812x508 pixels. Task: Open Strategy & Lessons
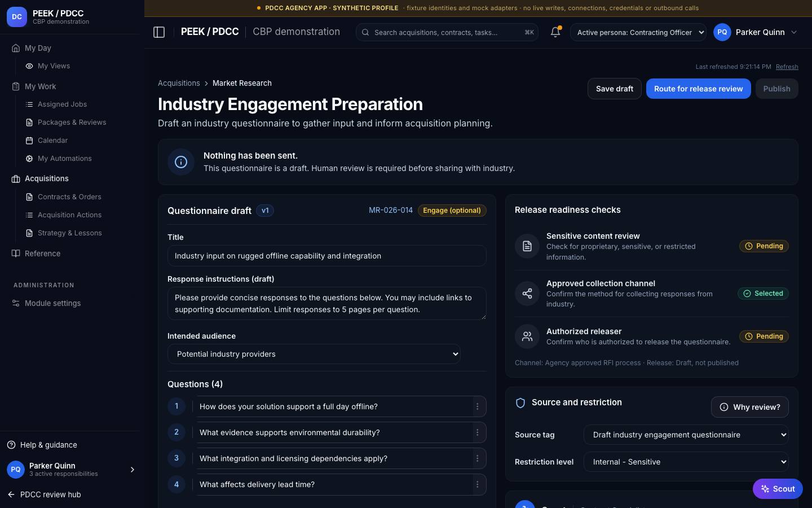69,233
